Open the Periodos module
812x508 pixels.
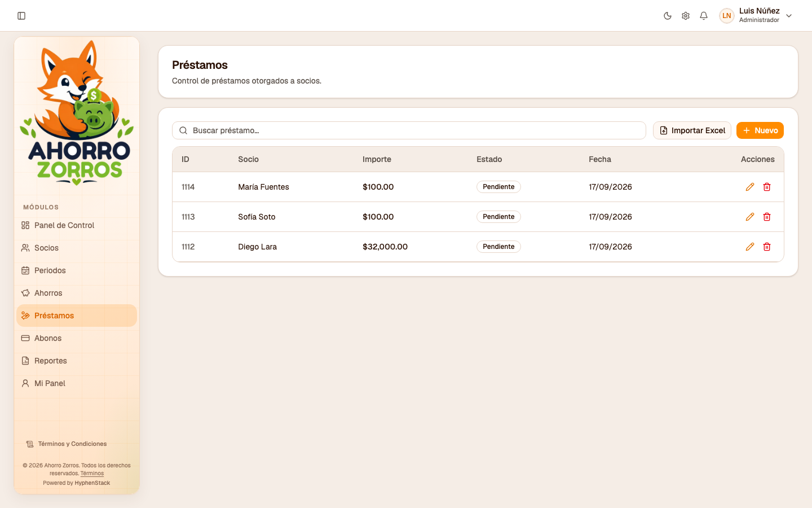[x=77, y=270]
